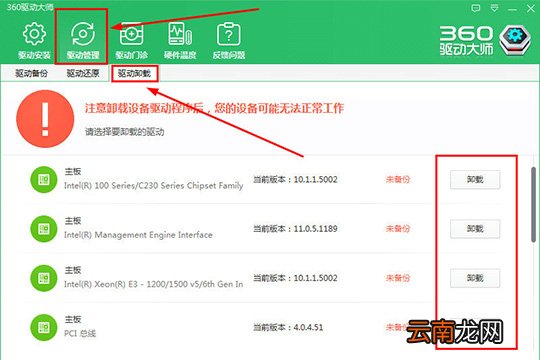Viewport: 540px width, 360px height.
Task: Click 未备份 status for the chipset driver
Action: click(398, 179)
